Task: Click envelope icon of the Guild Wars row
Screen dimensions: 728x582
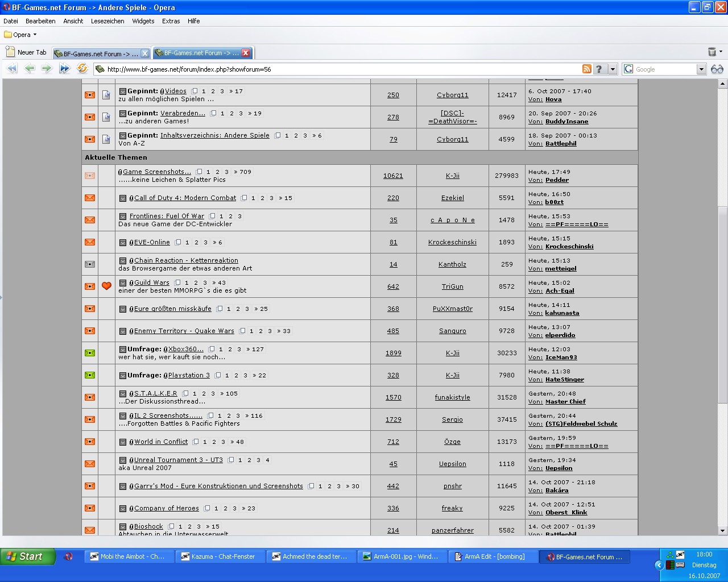Action: point(90,286)
